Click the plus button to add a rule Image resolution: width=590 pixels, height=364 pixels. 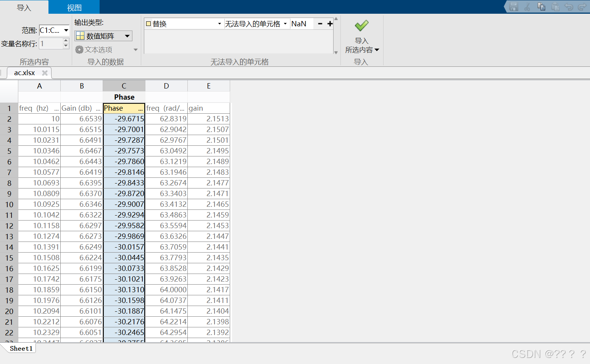330,23
